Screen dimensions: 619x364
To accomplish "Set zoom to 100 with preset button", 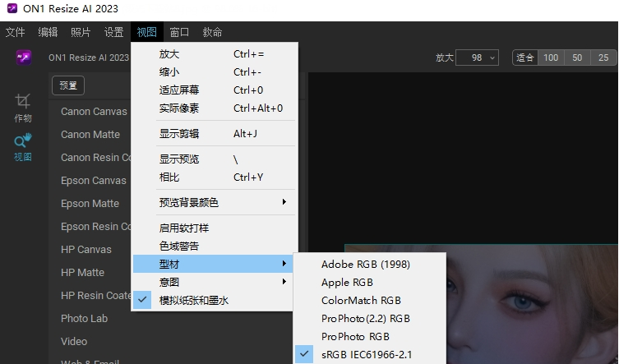I will (x=551, y=58).
